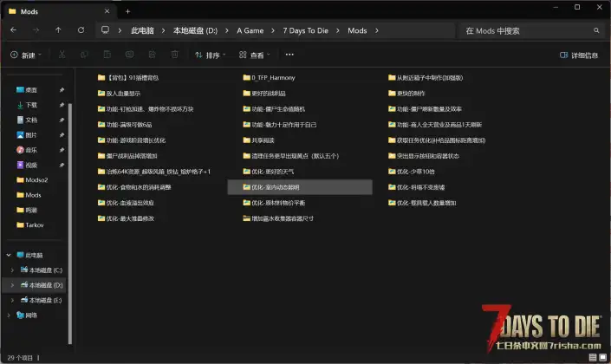611x364 pixels.
Task: Click the delete trash icon
Action: 174,55
